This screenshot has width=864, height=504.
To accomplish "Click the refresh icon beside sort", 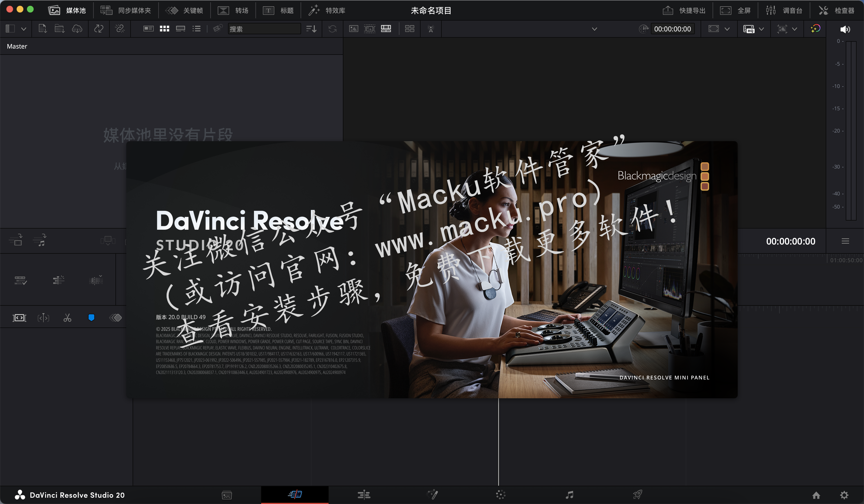I will coord(332,29).
